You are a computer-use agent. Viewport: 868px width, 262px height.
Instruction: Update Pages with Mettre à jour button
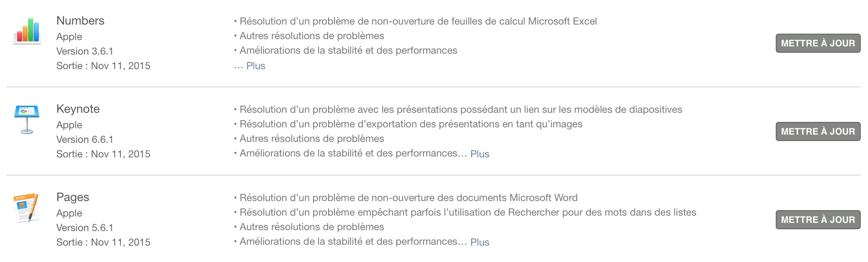coord(818,220)
